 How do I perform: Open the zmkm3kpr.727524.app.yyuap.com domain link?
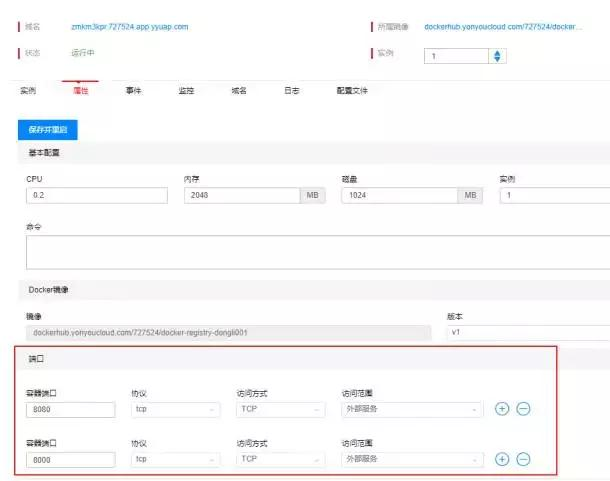130,27
